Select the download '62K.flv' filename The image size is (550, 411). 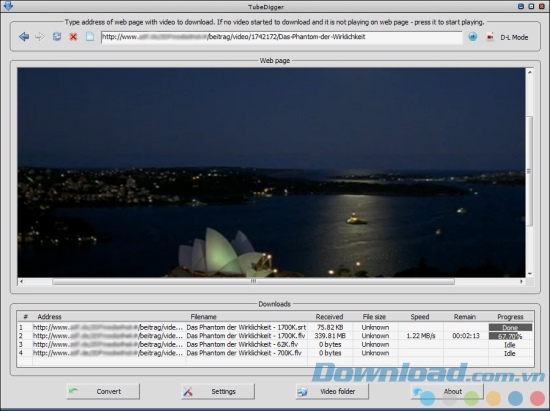click(x=242, y=344)
